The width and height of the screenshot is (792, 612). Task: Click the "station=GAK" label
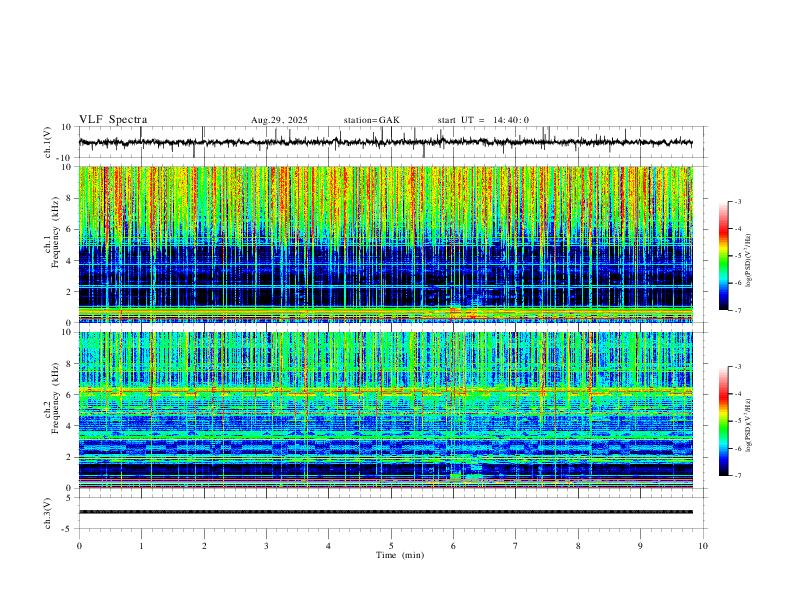point(372,120)
